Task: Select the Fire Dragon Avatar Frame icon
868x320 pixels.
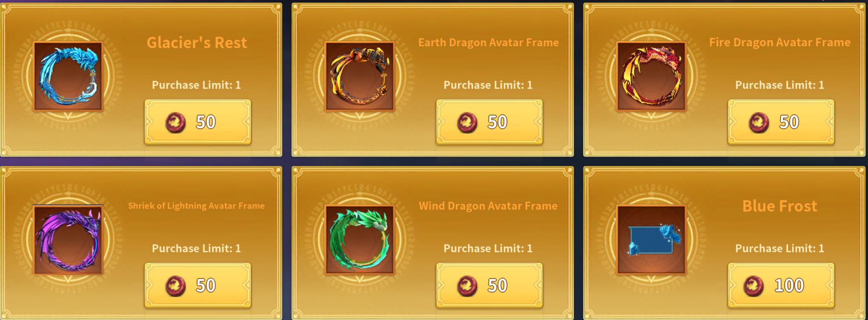Action: click(x=652, y=76)
